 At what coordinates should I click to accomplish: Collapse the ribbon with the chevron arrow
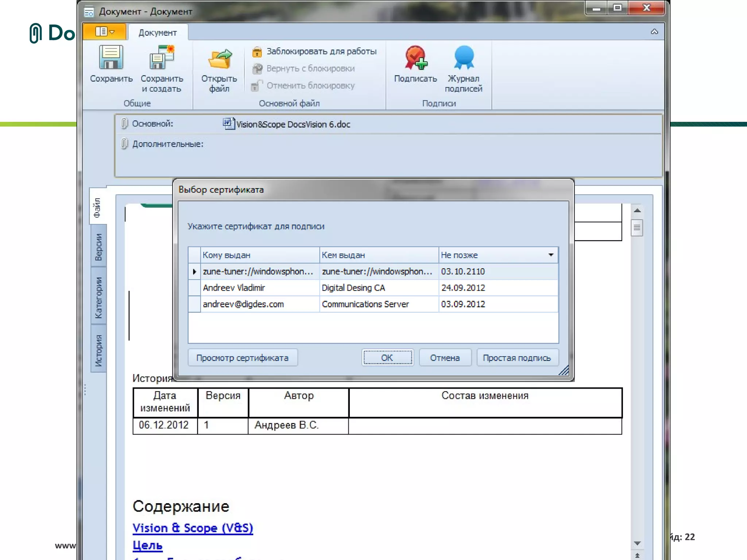(654, 32)
